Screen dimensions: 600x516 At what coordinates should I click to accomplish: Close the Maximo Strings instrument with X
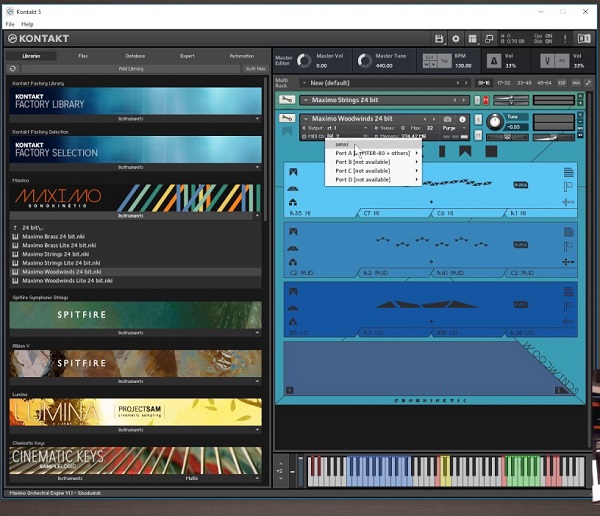tap(580, 96)
